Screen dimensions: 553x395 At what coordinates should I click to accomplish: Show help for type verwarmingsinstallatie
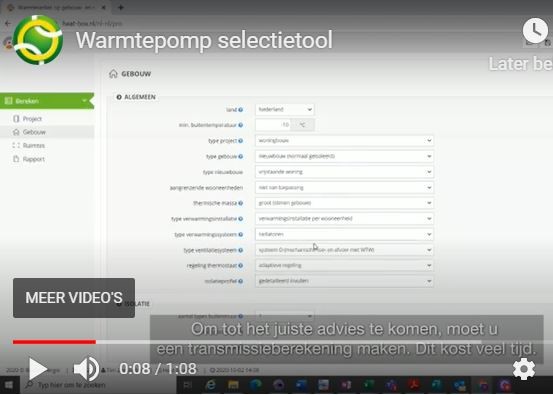[241, 219]
